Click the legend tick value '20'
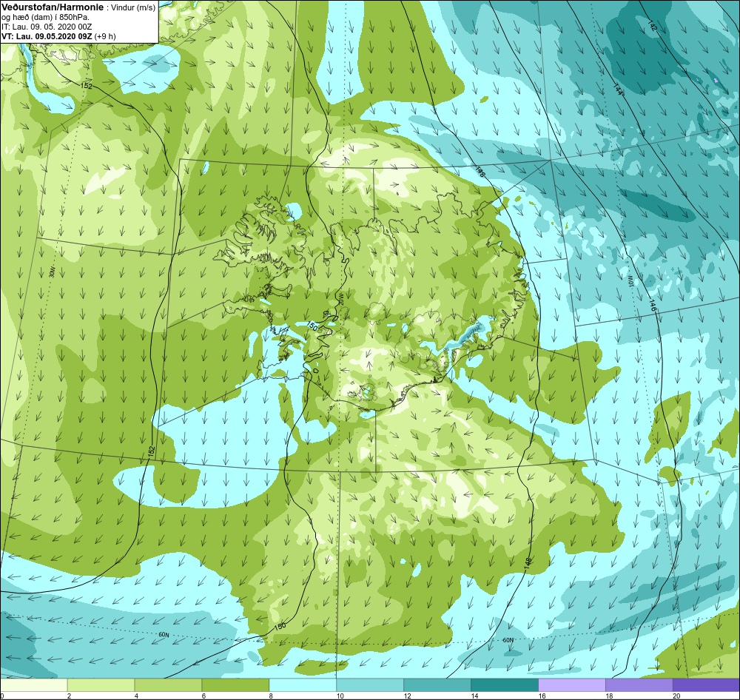This screenshot has height=700, width=740. tap(676, 696)
